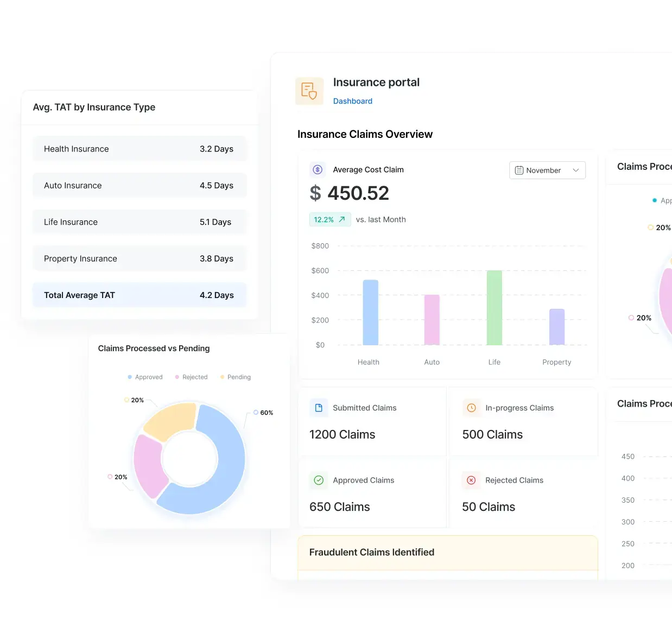The image size is (672, 633).
Task: Click the dollar icon beside Average Cost Claim
Action: point(318,169)
